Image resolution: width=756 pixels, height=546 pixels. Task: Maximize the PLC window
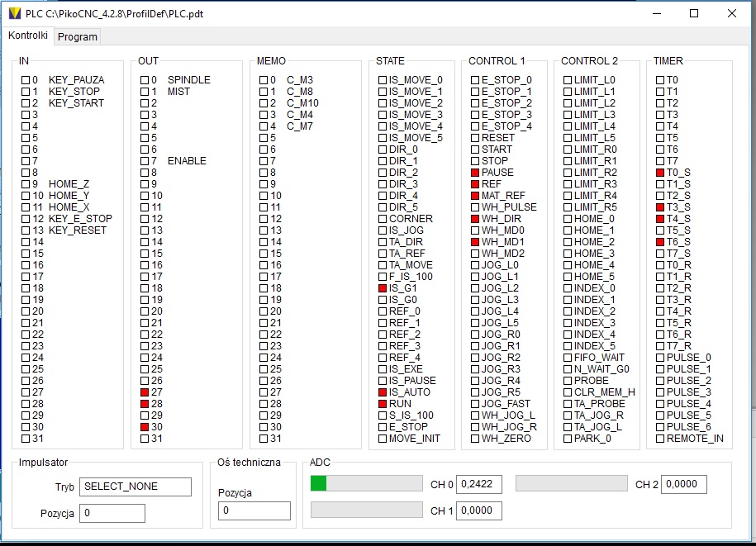(694, 13)
